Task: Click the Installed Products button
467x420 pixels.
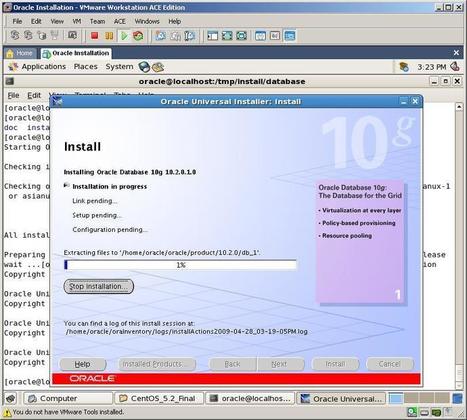Action: coord(157,364)
